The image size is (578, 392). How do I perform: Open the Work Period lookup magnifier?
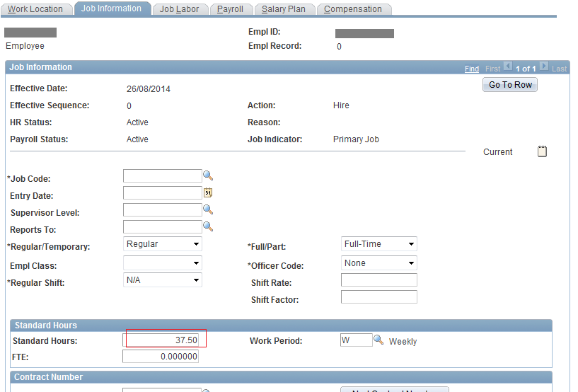[378, 339]
